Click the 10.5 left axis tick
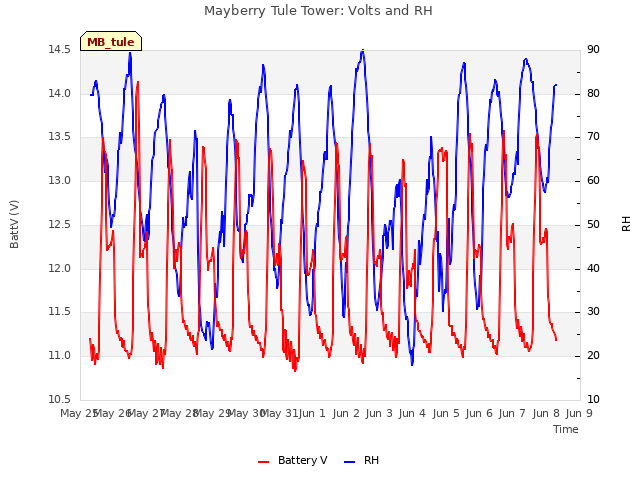Viewport: 640px width, 480px height. point(59,399)
